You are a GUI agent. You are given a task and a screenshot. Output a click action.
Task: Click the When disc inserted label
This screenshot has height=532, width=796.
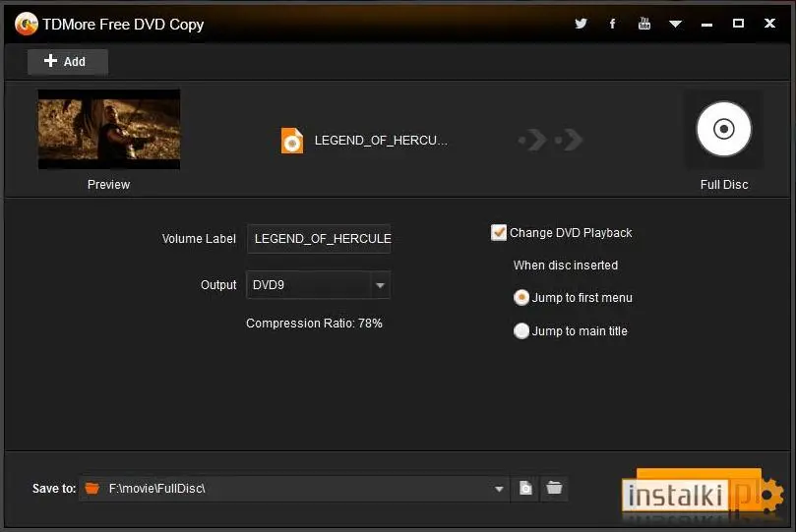tap(566, 266)
